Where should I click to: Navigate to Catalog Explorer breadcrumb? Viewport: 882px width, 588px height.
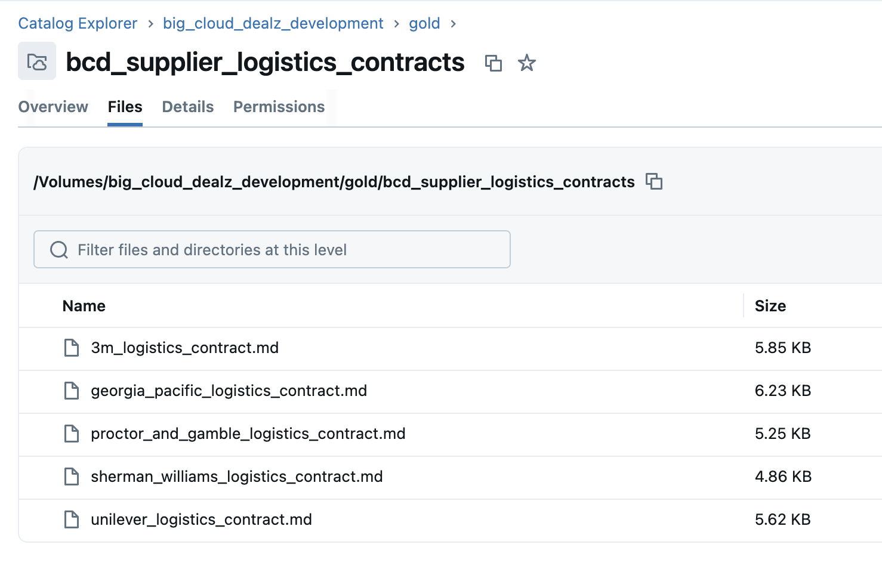pyautogui.click(x=78, y=23)
